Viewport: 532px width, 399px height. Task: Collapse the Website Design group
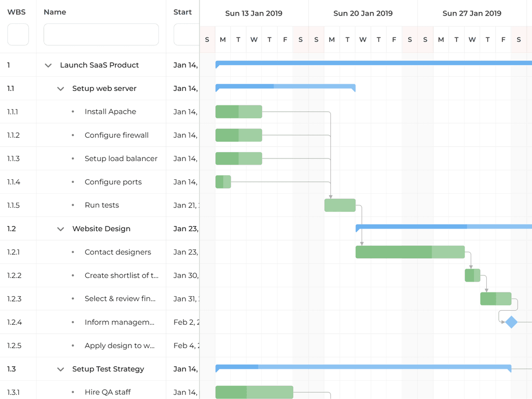pos(61,229)
